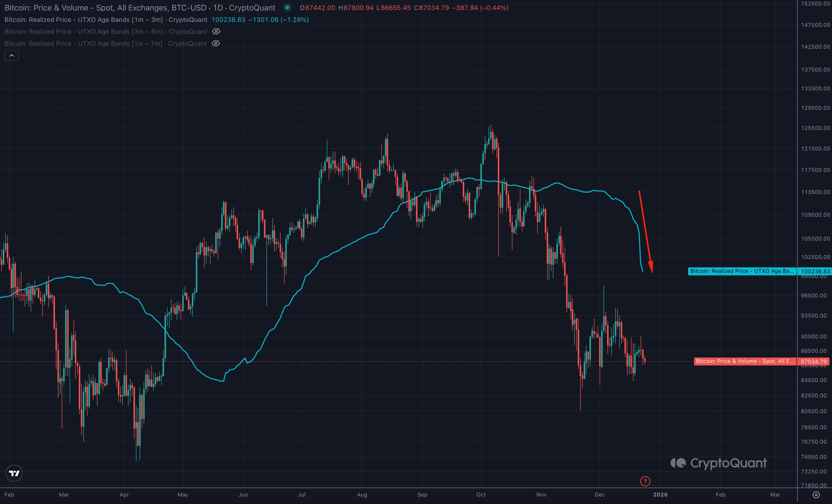This screenshot has width=832, height=504.
Task: Click Oct on the time axis
Action: point(481,495)
